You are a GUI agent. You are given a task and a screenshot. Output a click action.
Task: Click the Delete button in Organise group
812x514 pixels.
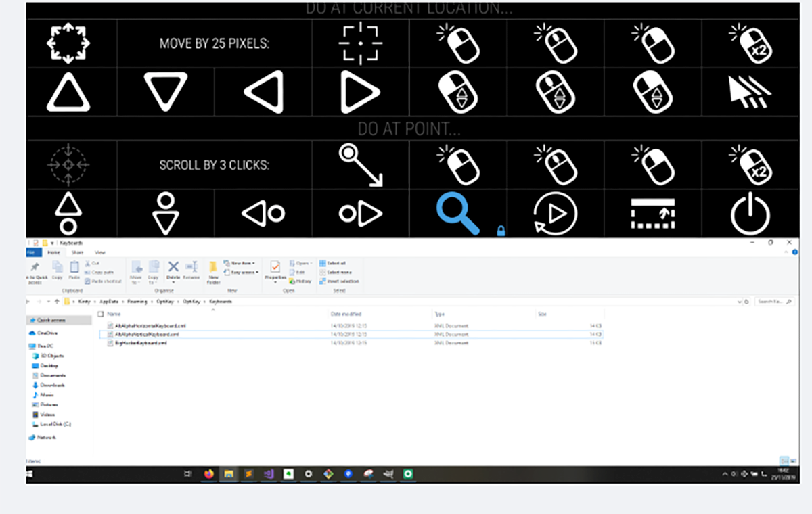coord(173,271)
